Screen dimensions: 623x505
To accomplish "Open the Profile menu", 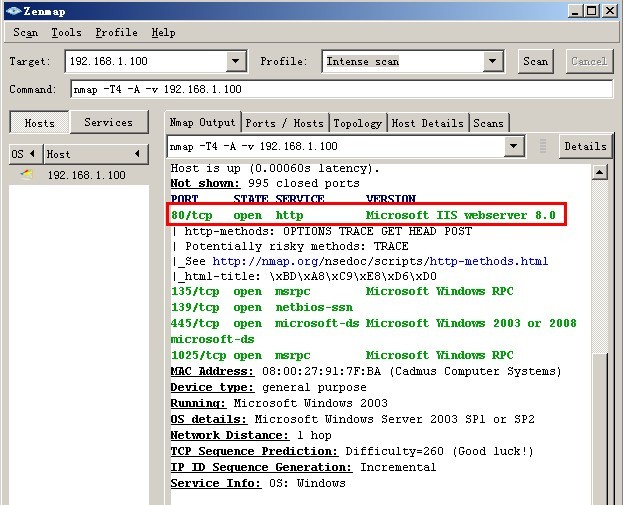I will pyautogui.click(x=116, y=33).
